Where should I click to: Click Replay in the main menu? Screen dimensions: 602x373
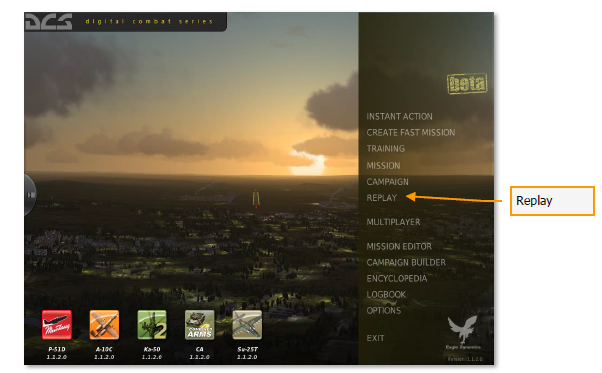click(382, 198)
